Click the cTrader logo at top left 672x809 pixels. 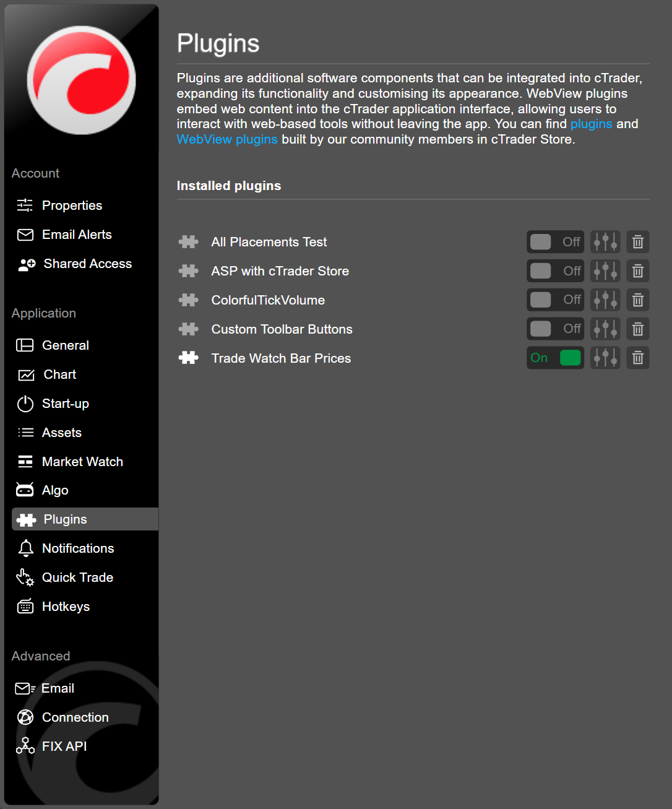tap(81, 79)
